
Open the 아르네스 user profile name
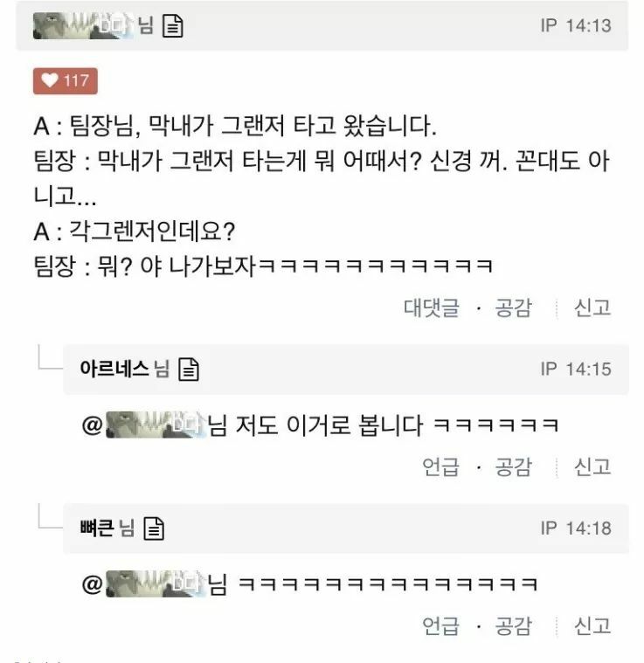pos(114,369)
